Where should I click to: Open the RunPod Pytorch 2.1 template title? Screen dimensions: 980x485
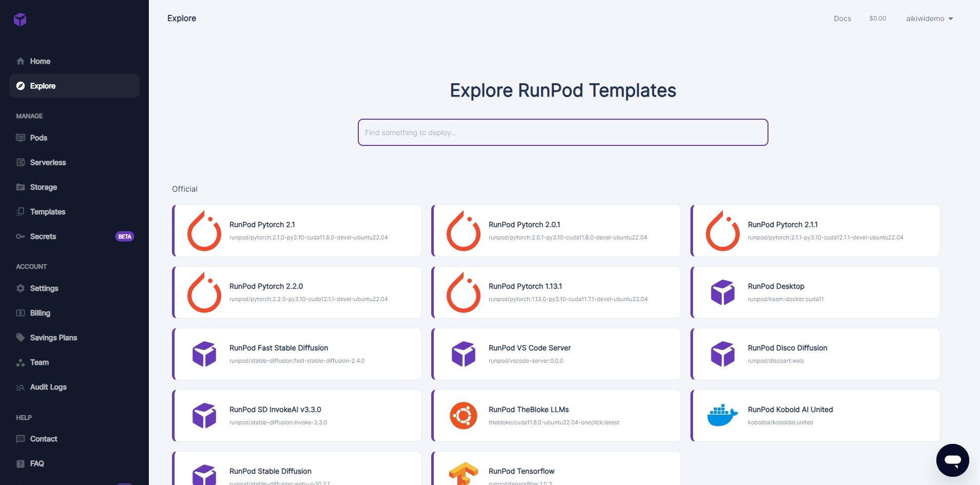[x=262, y=225]
